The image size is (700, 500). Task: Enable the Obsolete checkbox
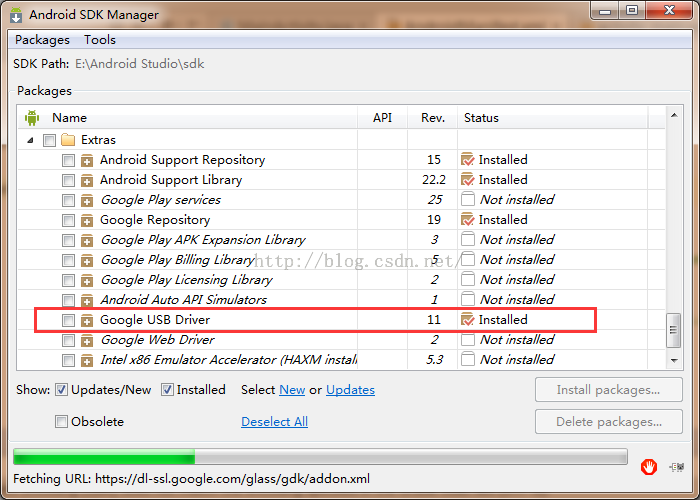(61, 421)
